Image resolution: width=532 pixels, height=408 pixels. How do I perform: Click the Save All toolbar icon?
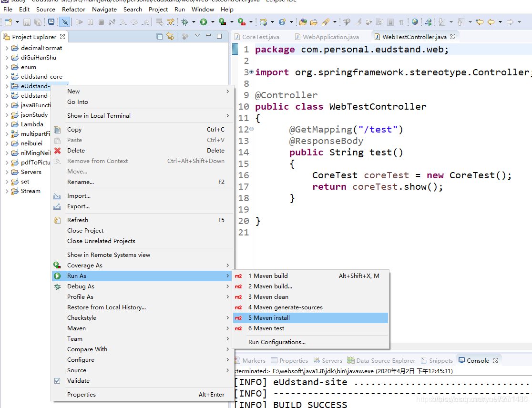click(x=38, y=22)
